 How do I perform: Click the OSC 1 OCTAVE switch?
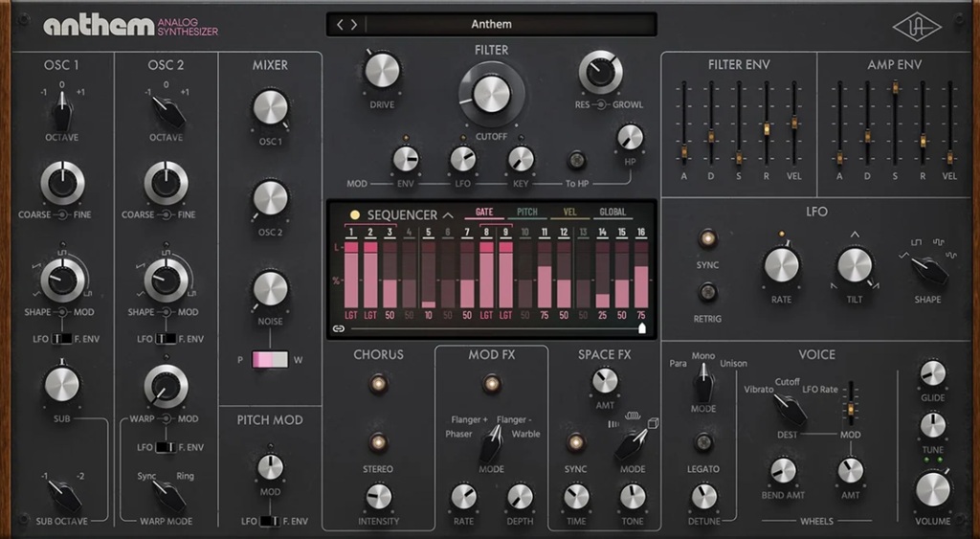pos(62,111)
